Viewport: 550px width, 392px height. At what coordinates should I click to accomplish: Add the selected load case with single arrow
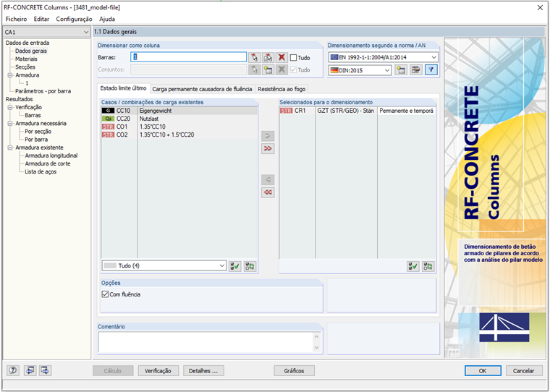(x=268, y=136)
